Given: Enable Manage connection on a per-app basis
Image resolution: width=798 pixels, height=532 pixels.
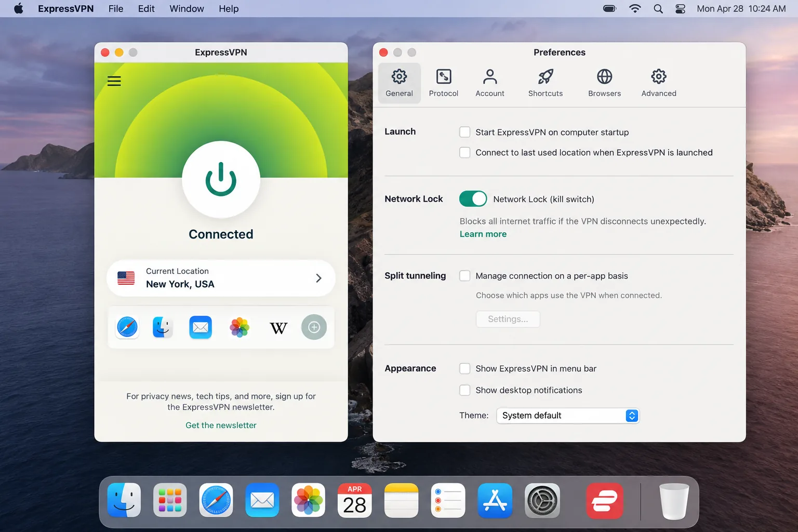Looking at the screenshot, I should [x=465, y=275].
